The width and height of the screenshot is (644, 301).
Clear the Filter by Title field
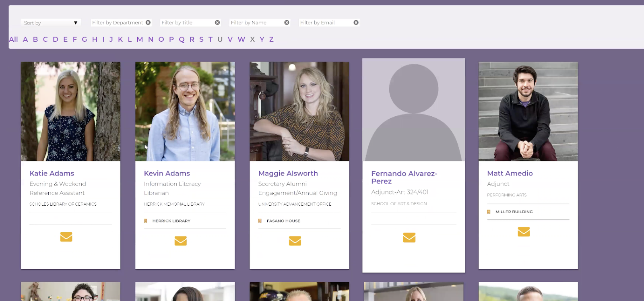coord(217,23)
